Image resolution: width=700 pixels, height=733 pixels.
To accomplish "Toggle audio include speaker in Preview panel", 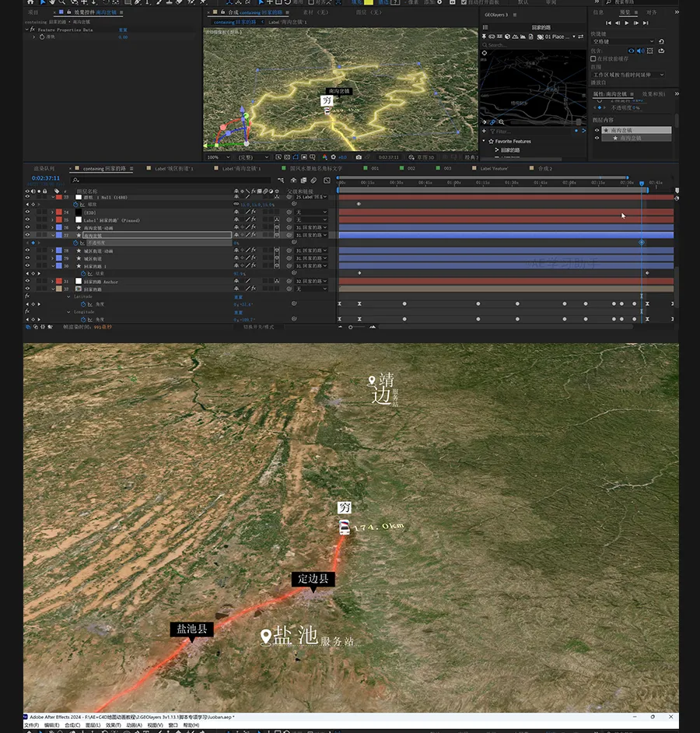I will 640,51.
